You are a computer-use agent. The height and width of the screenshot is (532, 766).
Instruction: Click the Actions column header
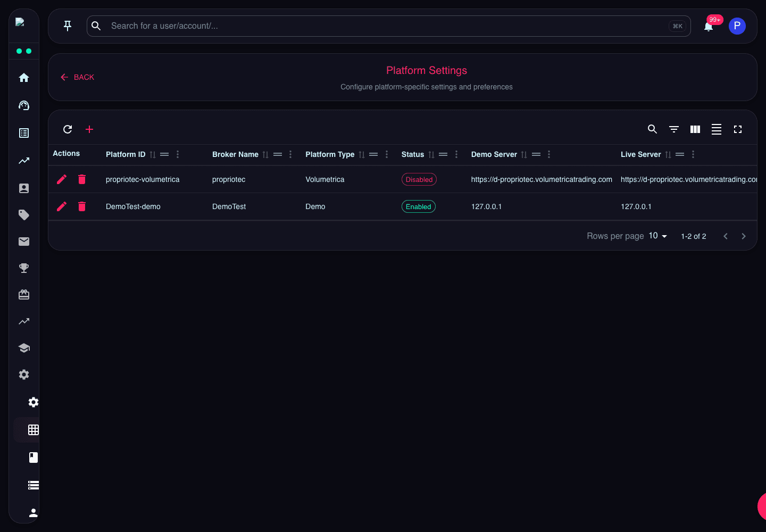(x=66, y=153)
